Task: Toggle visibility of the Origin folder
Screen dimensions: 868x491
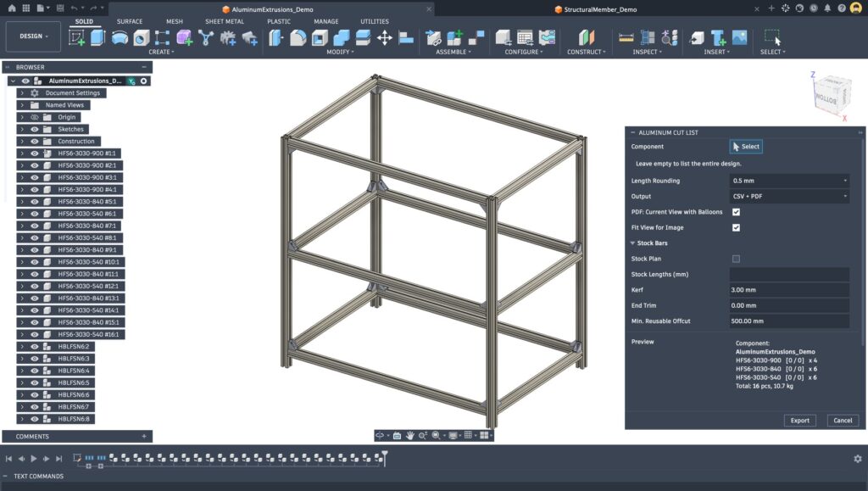Action: pyautogui.click(x=34, y=117)
